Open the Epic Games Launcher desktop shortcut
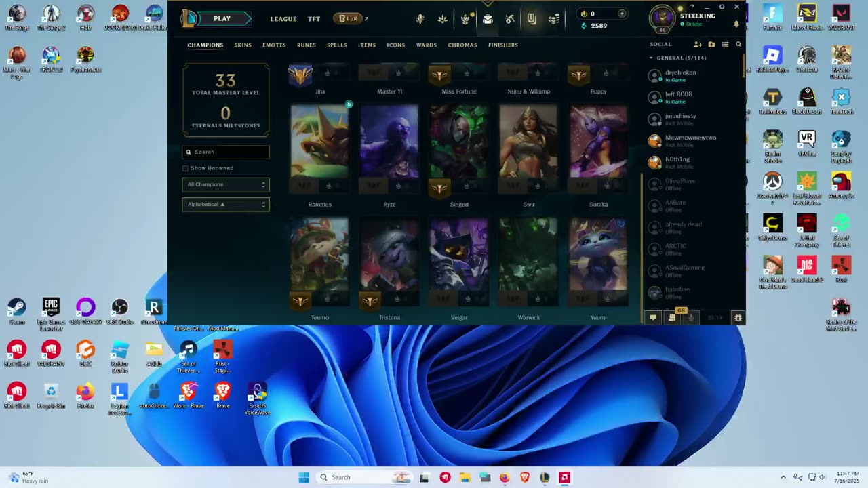Image resolution: width=868 pixels, height=488 pixels. tap(51, 312)
